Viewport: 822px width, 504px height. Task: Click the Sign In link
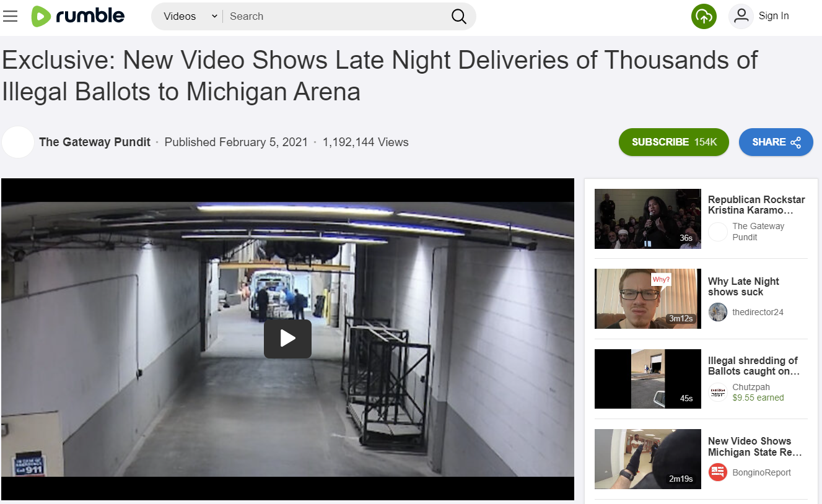(x=774, y=16)
